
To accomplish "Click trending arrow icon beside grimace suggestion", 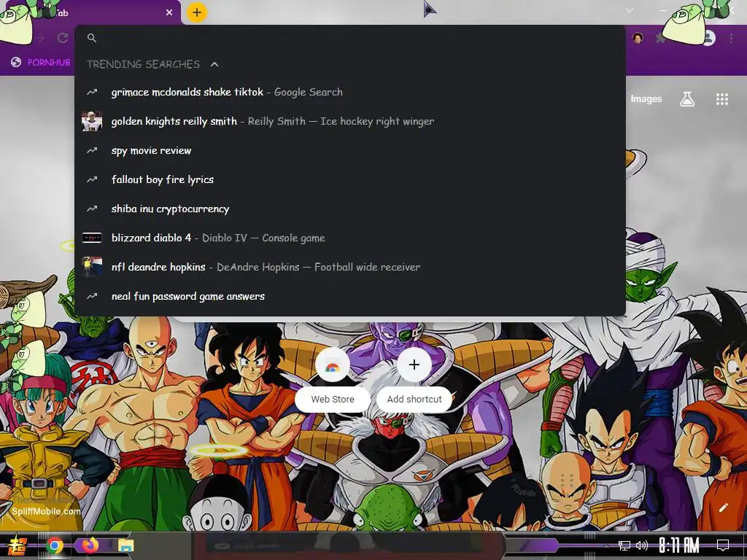I will pyautogui.click(x=92, y=92).
